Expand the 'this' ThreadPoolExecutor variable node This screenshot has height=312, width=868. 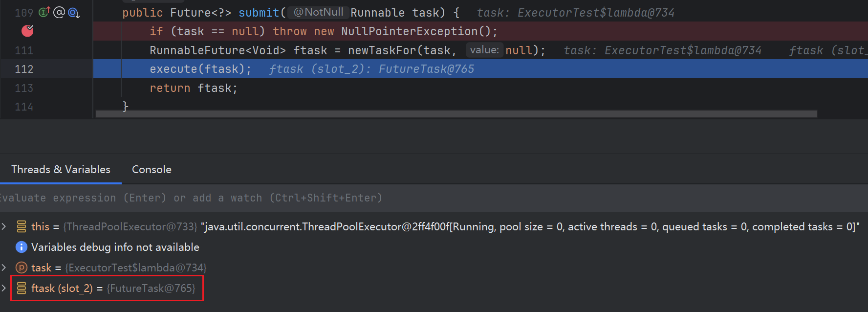tap(4, 226)
